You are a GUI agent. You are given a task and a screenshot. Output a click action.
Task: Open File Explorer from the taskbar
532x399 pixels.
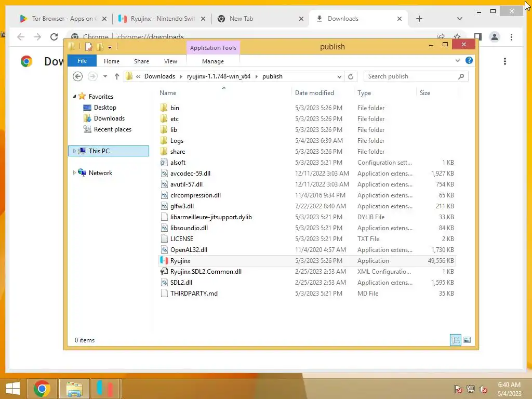point(74,389)
